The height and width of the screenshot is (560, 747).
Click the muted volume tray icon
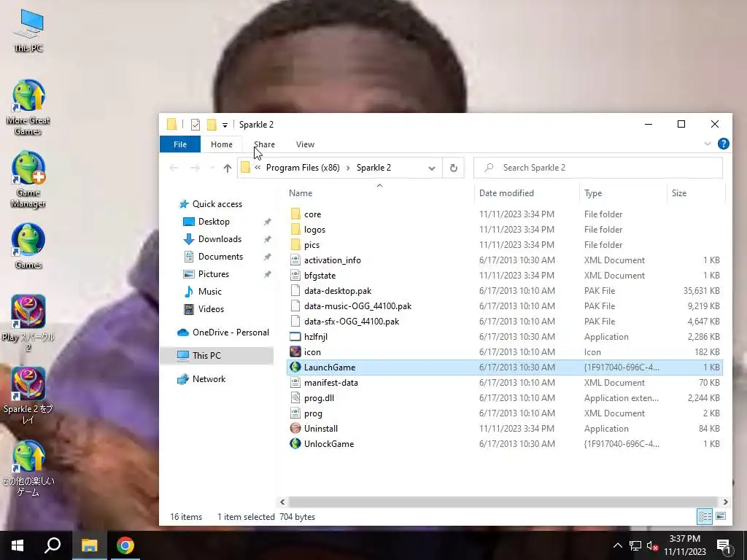[653, 545]
